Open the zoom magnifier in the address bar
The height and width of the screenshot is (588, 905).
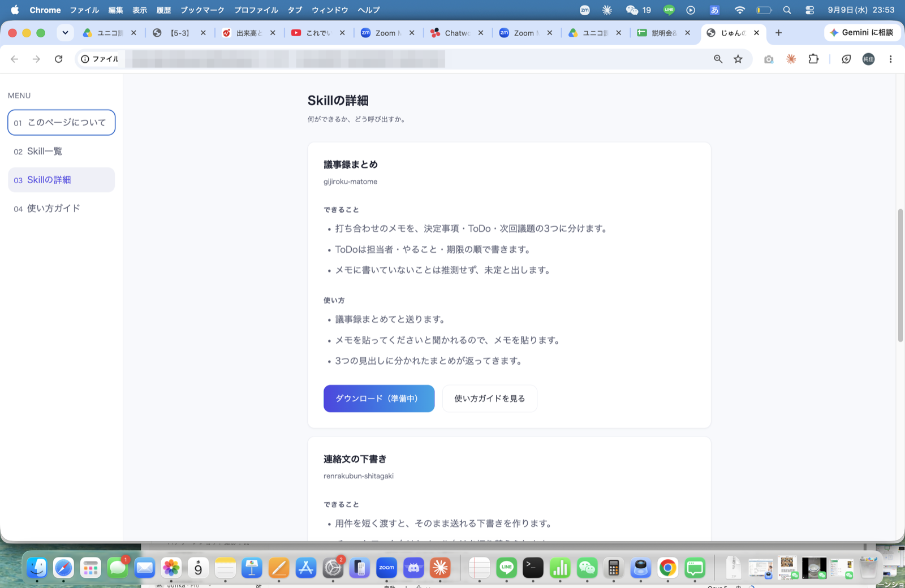tap(718, 59)
